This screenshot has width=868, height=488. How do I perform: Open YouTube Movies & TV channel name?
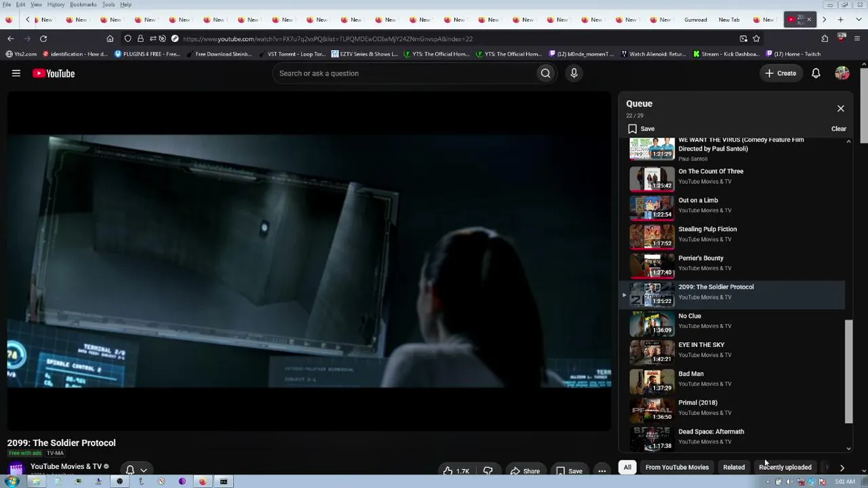(66, 466)
